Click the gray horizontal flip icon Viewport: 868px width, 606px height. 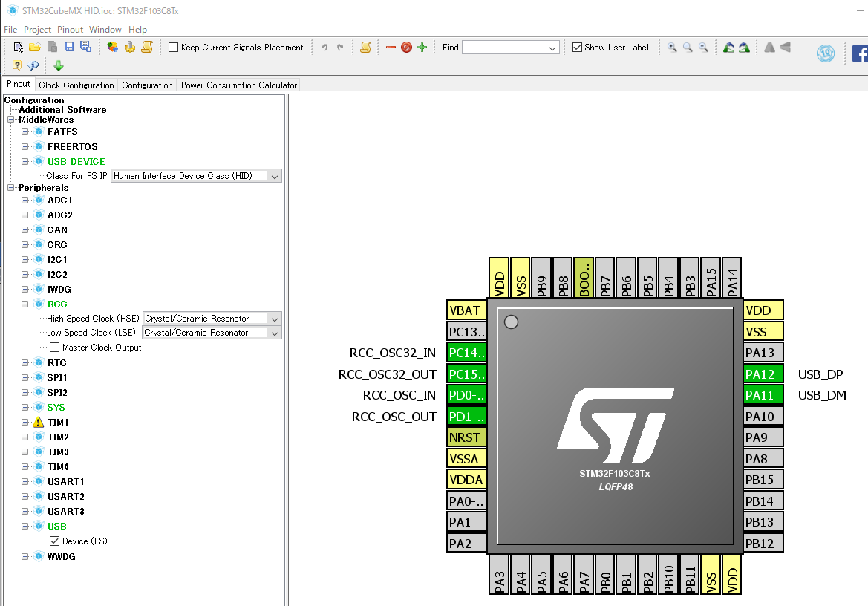769,48
